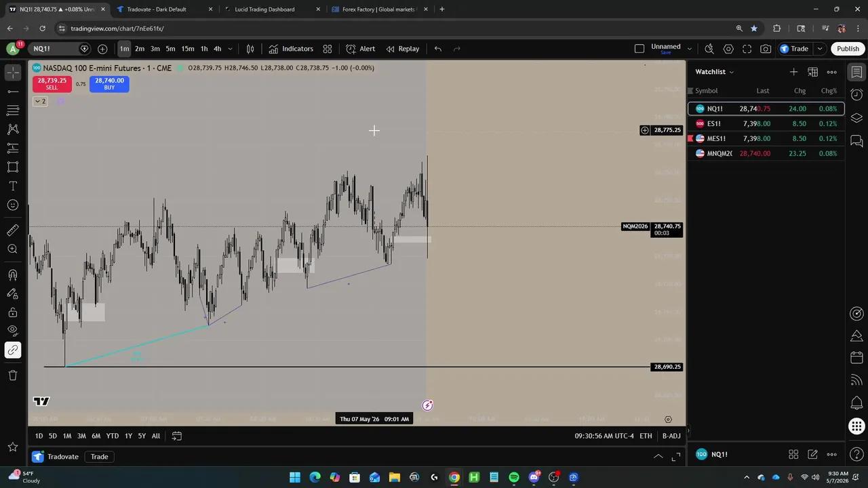Collapse the Tradovate trading panel chevron

coord(658,457)
